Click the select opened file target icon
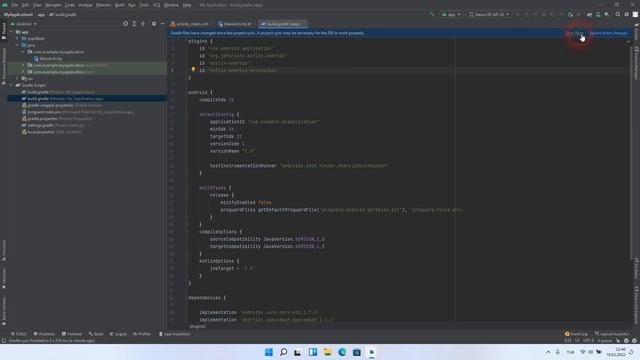 pos(125,24)
